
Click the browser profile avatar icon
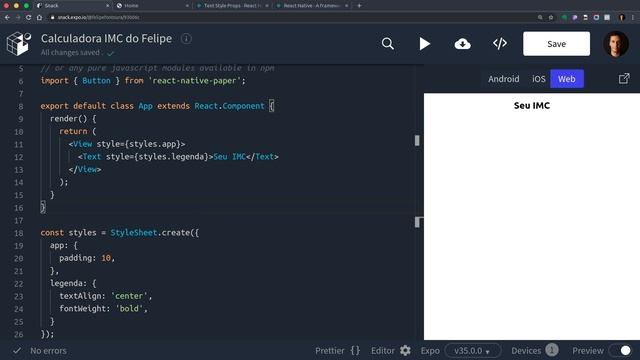pyautogui.click(x=621, y=18)
